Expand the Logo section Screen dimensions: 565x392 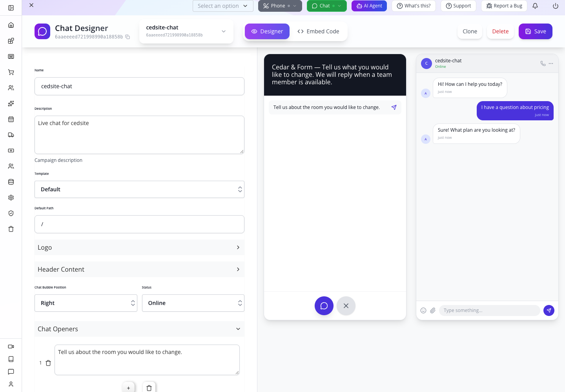139,247
